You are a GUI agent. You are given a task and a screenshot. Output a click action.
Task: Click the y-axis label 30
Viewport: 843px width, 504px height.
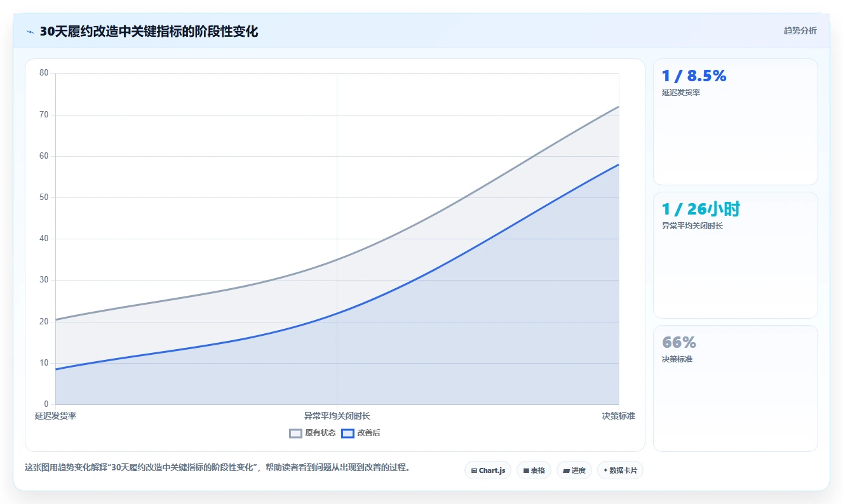(44, 280)
